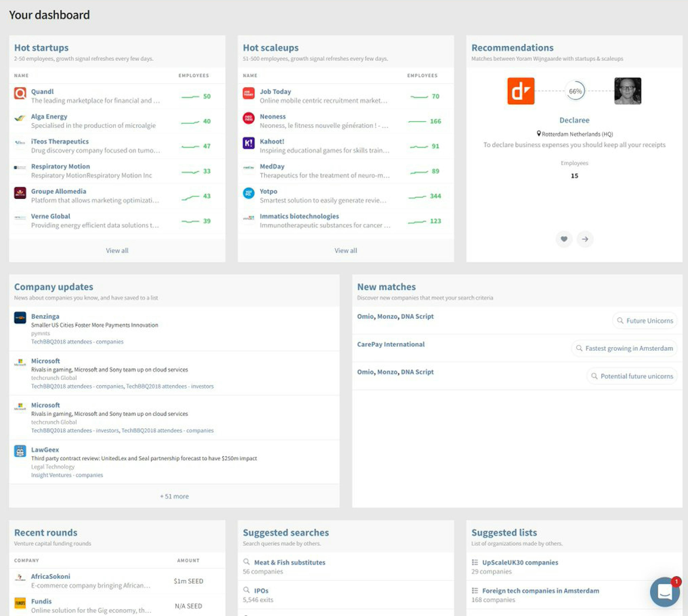Image resolution: width=688 pixels, height=616 pixels.
Task: View all Hot startups
Action: (x=117, y=250)
